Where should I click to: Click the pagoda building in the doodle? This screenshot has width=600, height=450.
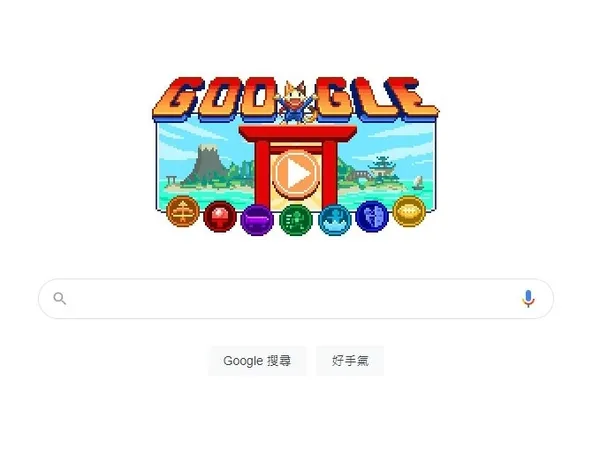(381, 168)
